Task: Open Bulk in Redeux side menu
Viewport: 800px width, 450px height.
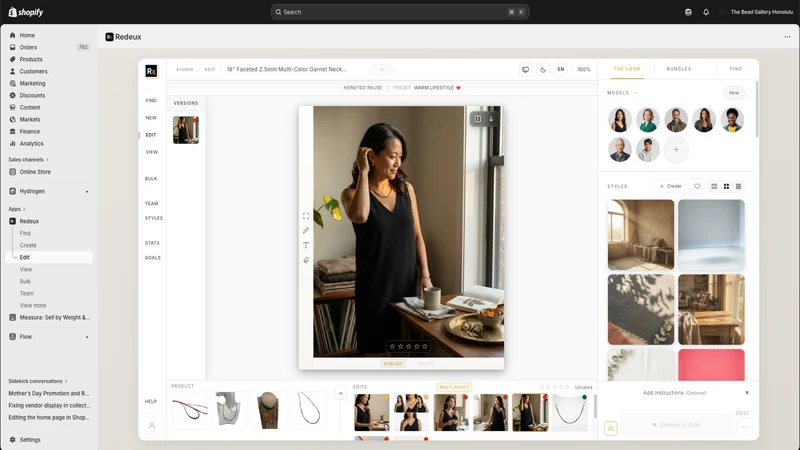Action: (x=151, y=179)
